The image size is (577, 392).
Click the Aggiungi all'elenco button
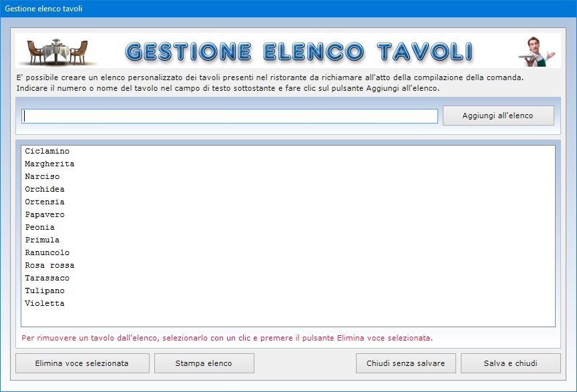coord(498,116)
